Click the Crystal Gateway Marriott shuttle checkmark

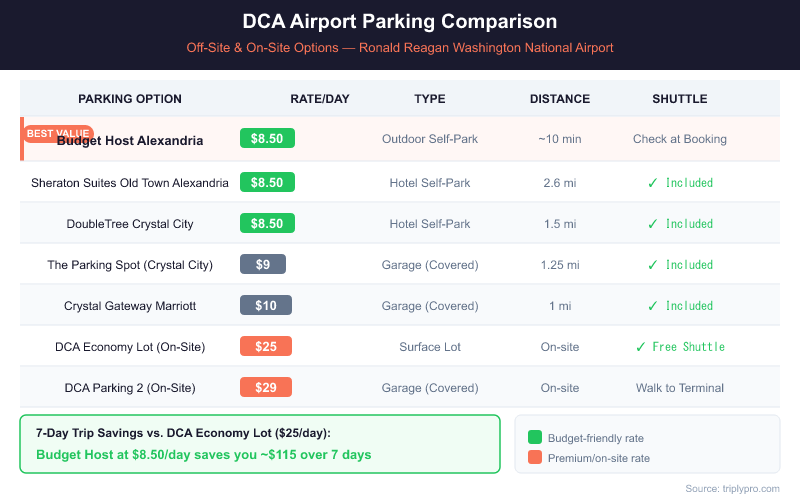pyautogui.click(x=652, y=306)
